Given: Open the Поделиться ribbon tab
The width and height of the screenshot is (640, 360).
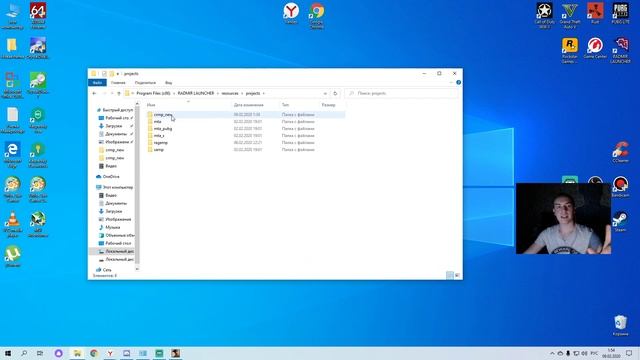Looking at the screenshot, I should (145, 83).
